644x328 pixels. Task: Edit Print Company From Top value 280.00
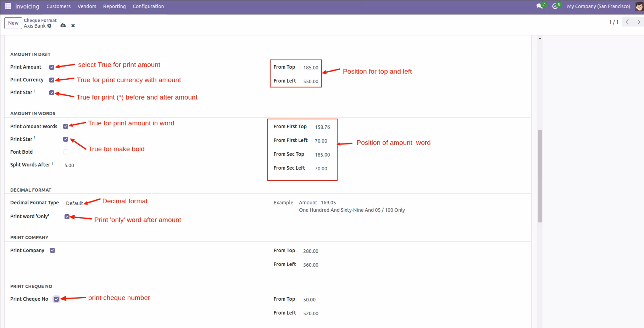coord(311,251)
